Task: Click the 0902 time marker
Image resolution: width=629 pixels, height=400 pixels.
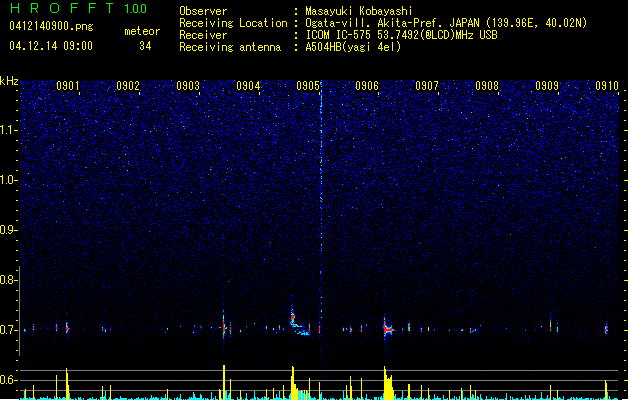Action: point(128,86)
